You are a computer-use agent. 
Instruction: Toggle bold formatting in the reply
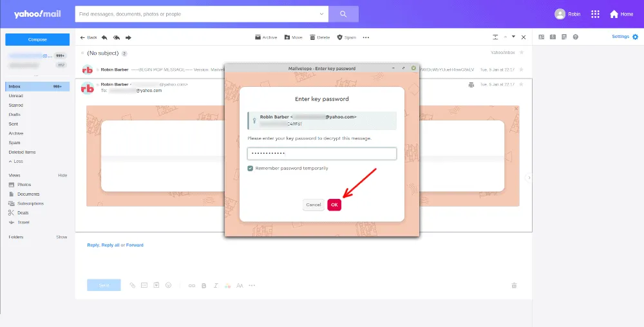click(204, 286)
